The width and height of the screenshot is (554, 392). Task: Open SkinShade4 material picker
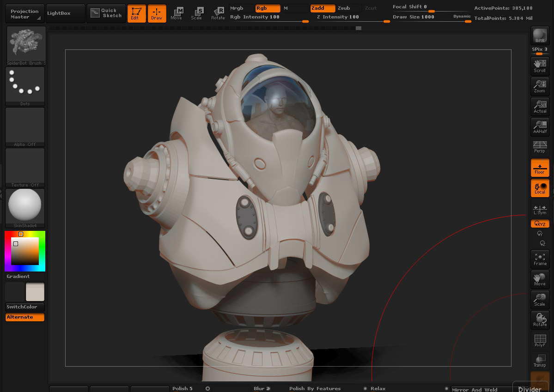click(x=25, y=208)
